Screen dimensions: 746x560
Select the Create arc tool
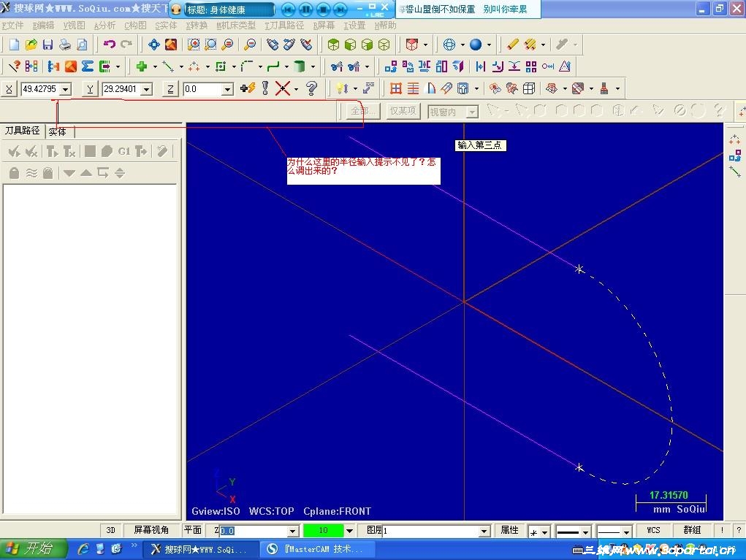[194, 66]
